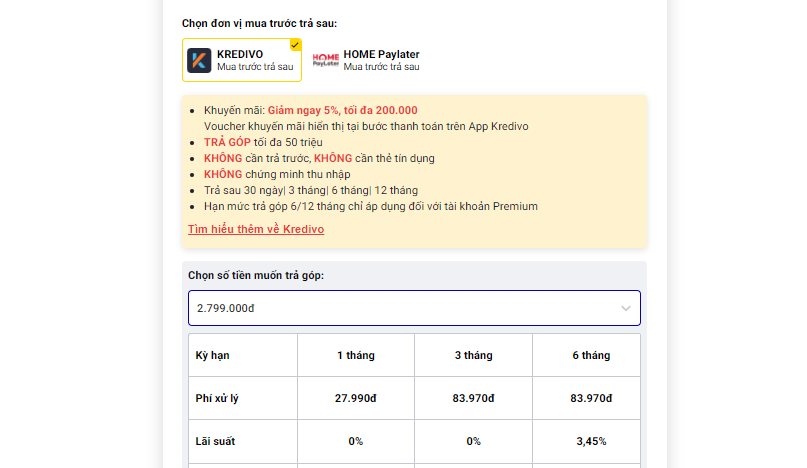Click the HOME PayLater logo icon
Viewport: 807px width, 468px height.
(x=326, y=60)
